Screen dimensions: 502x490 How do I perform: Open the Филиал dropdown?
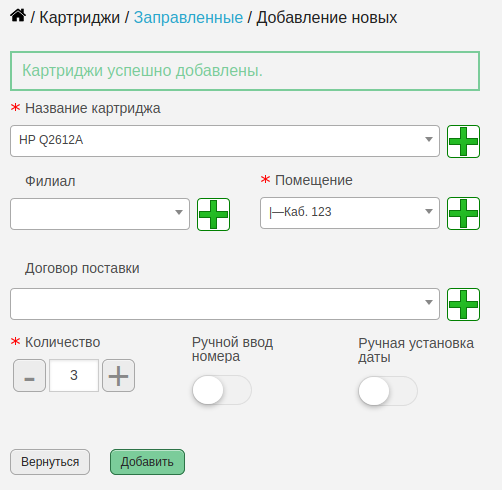pyautogui.click(x=100, y=214)
